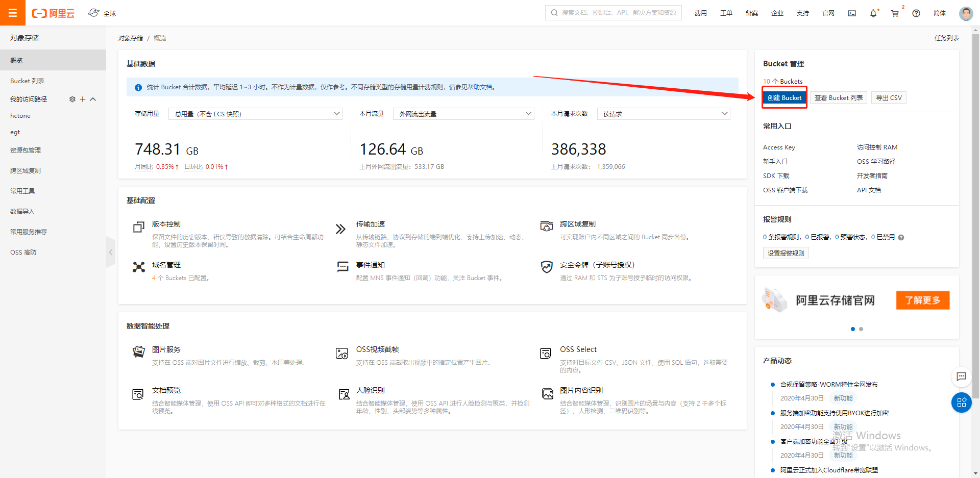Open the user avatar profile

[966, 13]
